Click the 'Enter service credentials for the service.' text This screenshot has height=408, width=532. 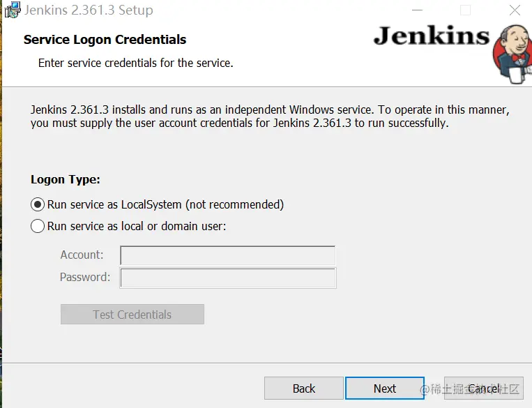(x=136, y=63)
